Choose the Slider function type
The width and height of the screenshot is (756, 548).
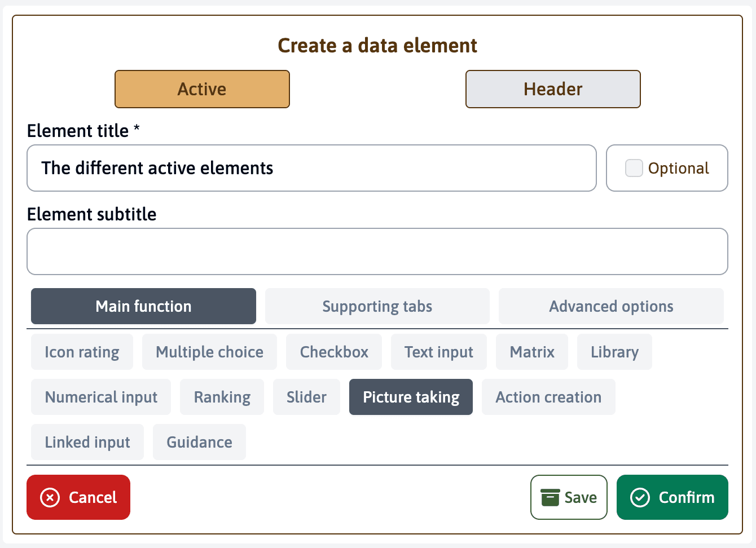point(306,397)
